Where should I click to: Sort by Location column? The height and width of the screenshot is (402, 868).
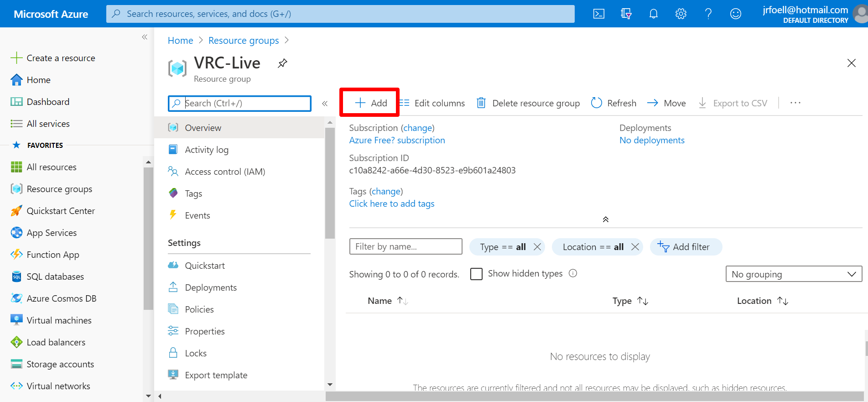click(x=763, y=301)
